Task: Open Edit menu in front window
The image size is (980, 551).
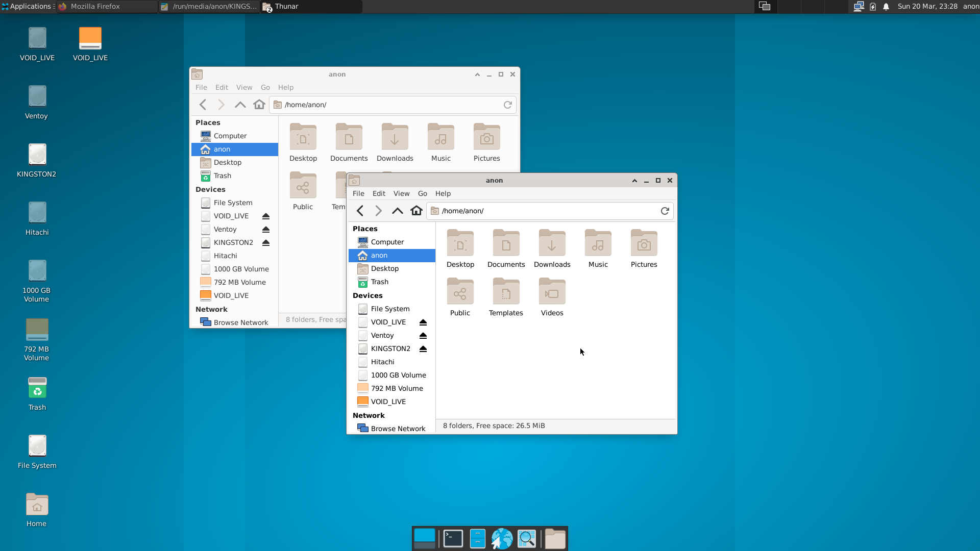Action: tap(379, 193)
